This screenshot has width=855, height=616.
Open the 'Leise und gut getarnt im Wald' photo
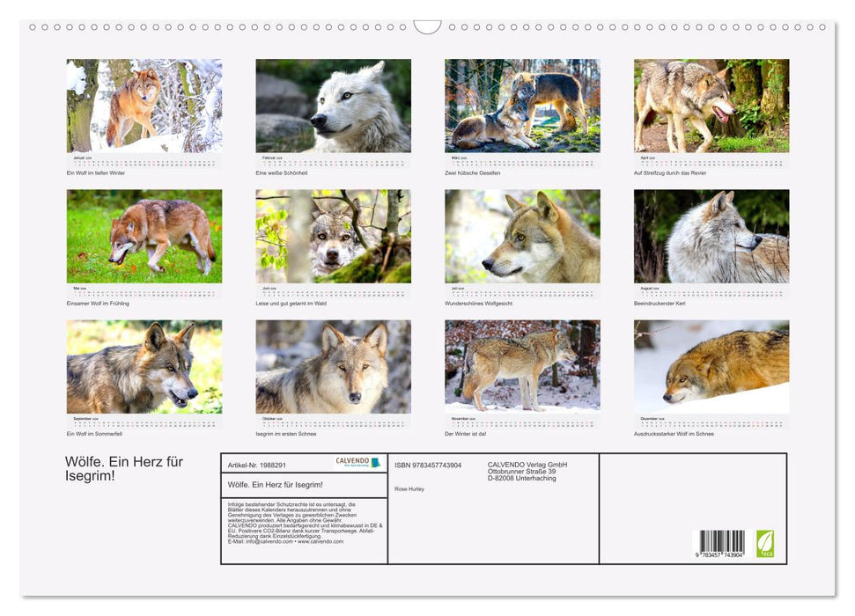tap(333, 236)
